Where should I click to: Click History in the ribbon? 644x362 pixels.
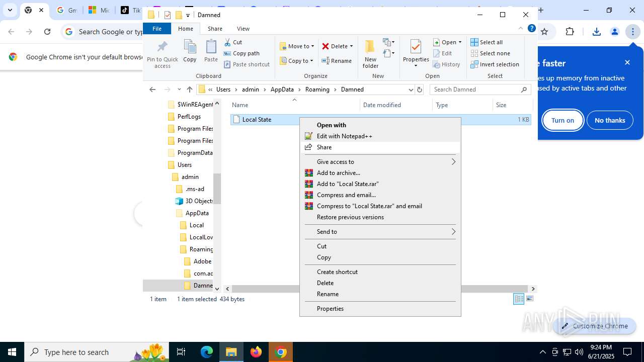point(446,64)
